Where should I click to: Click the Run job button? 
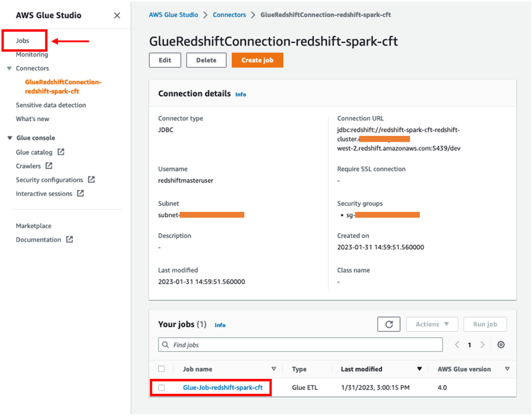click(x=485, y=324)
